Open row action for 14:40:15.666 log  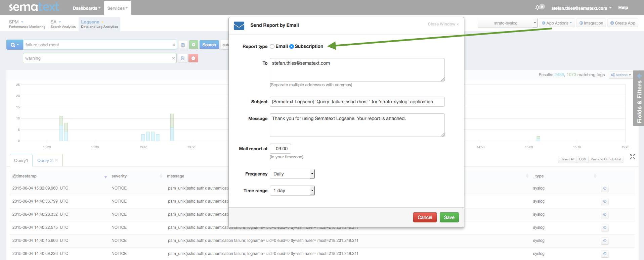pyautogui.click(x=605, y=241)
